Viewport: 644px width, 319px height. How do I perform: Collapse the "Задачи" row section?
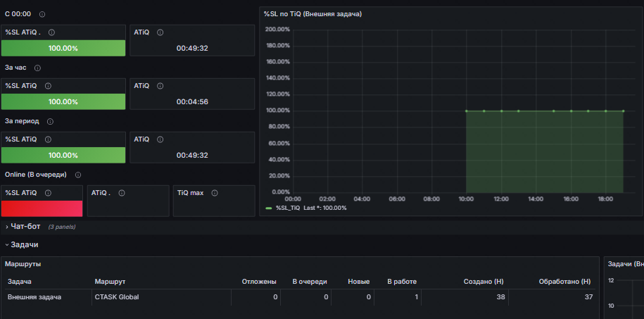click(x=23, y=244)
